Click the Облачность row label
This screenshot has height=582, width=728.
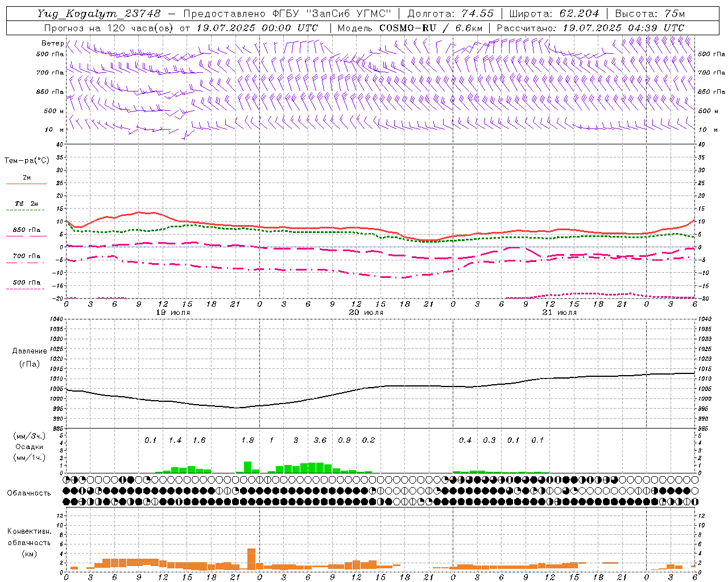29,493
